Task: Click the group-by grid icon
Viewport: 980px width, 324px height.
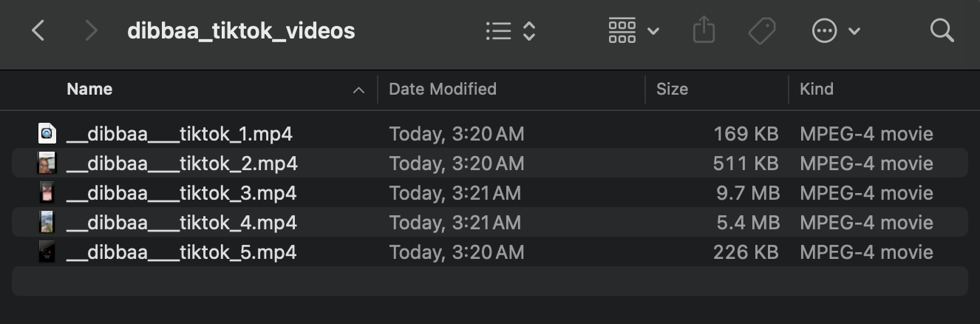Action: [x=622, y=31]
